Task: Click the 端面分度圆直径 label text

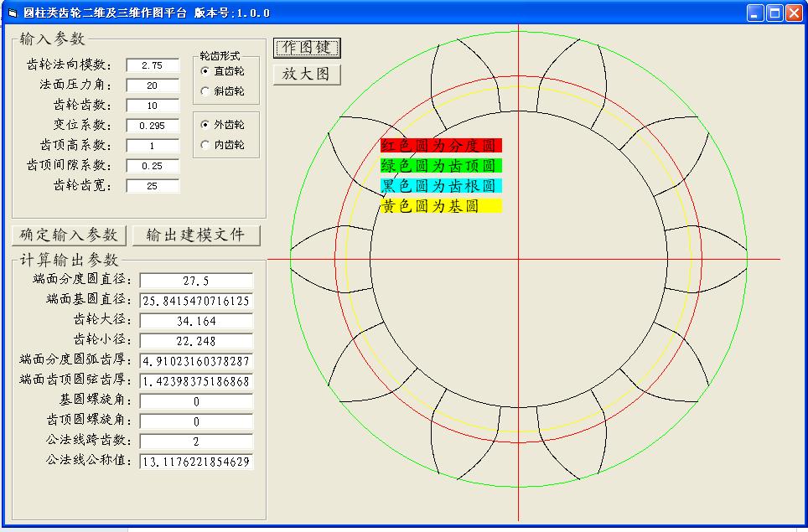Action: (x=82, y=279)
